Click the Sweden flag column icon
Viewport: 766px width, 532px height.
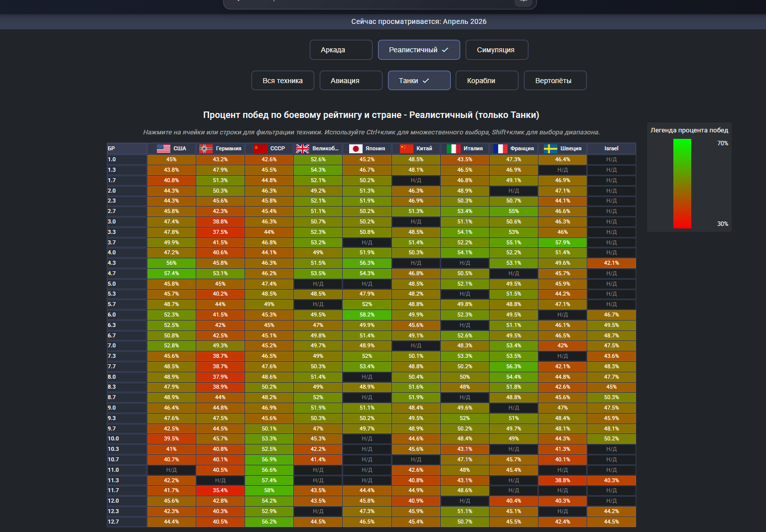click(x=550, y=148)
